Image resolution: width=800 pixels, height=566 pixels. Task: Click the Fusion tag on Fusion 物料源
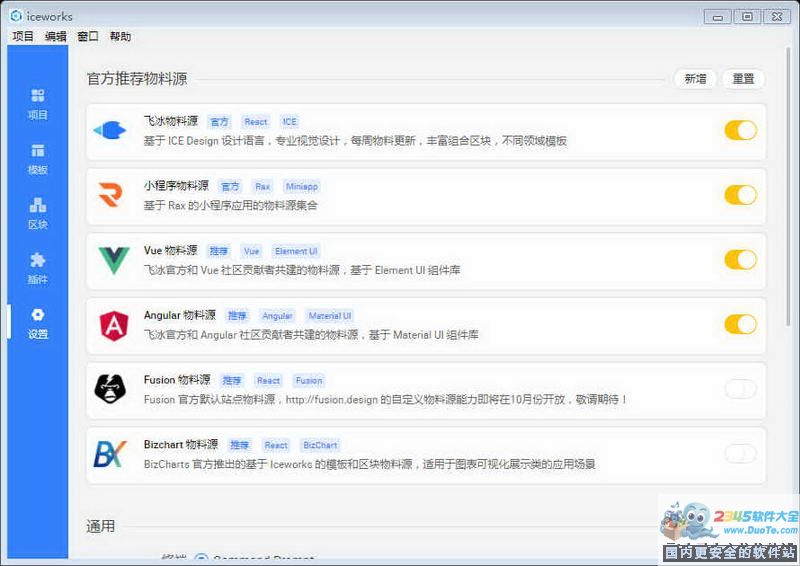309,381
